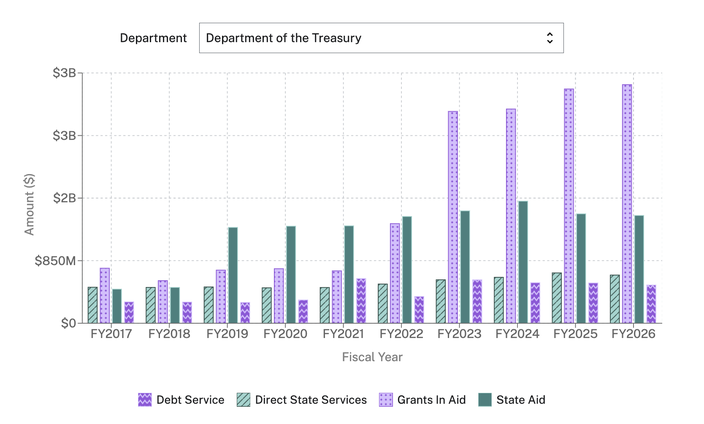Click the FY2019 State Aid bar
704x424 pixels.
click(233, 275)
